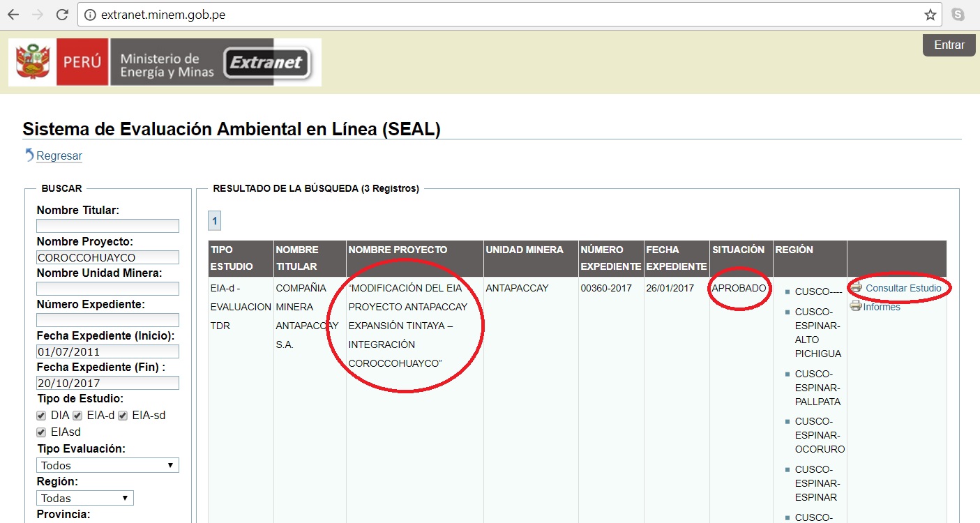Click the REGIÓN column header
Image resolution: width=980 pixels, height=523 pixels.
point(810,258)
